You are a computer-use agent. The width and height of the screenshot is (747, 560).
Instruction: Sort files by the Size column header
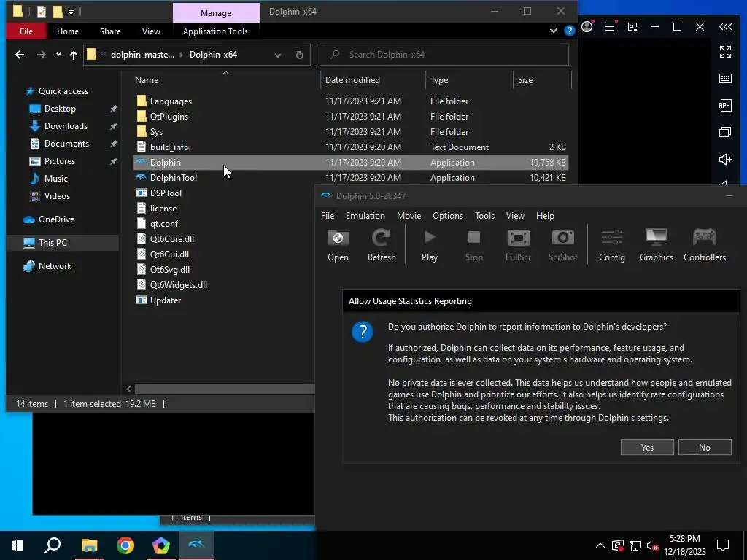(x=542, y=80)
